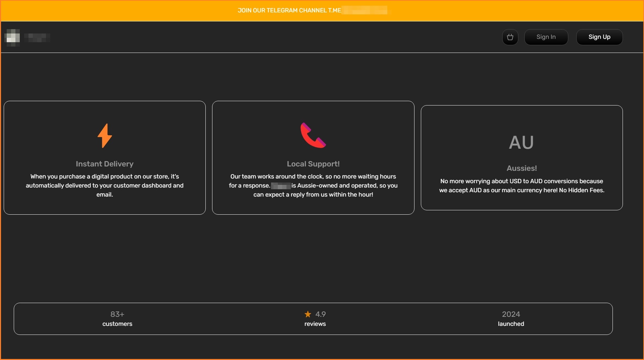644x360 pixels.
Task: Click the Sign In button
Action: (546, 37)
